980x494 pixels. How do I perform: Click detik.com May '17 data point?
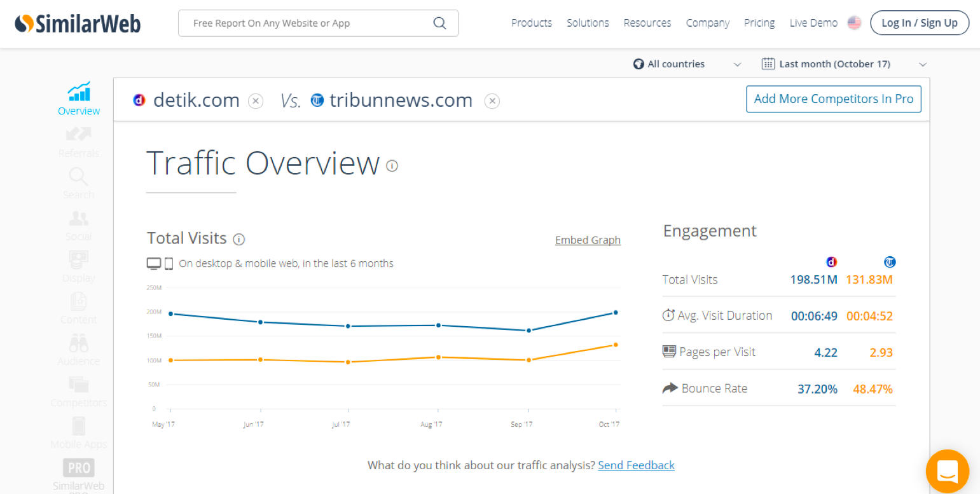(x=170, y=313)
